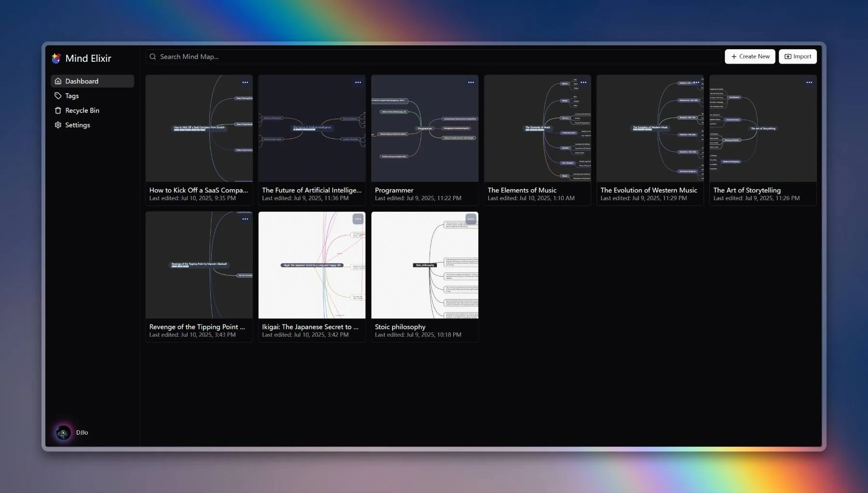The height and width of the screenshot is (493, 868).
Task: Expand more options for Stoic philosophy map
Action: coord(471,219)
